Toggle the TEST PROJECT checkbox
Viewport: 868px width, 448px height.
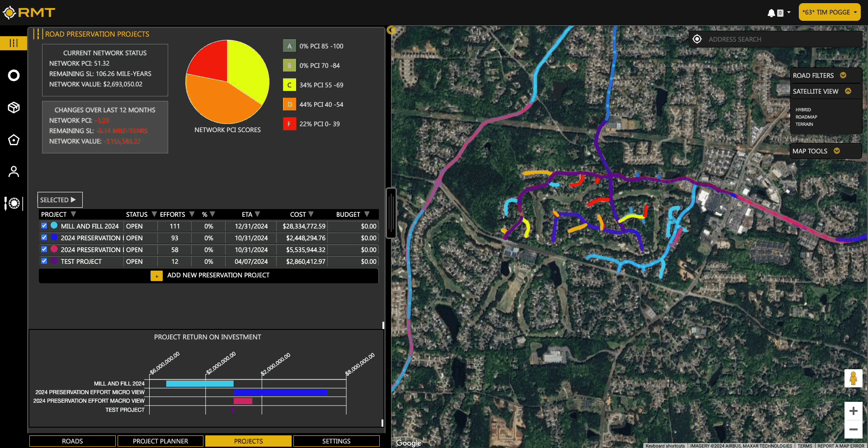coord(44,261)
